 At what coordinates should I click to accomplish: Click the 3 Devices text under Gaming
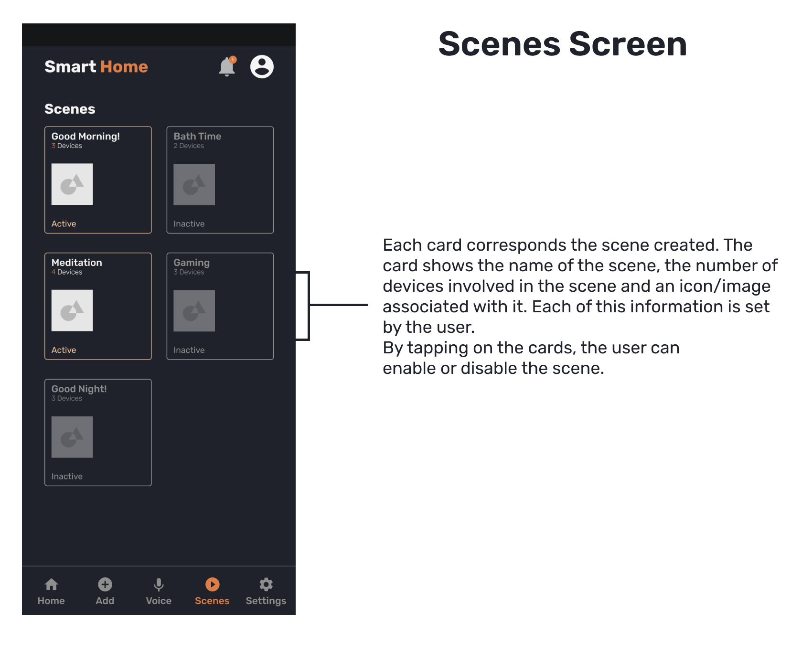(x=189, y=272)
